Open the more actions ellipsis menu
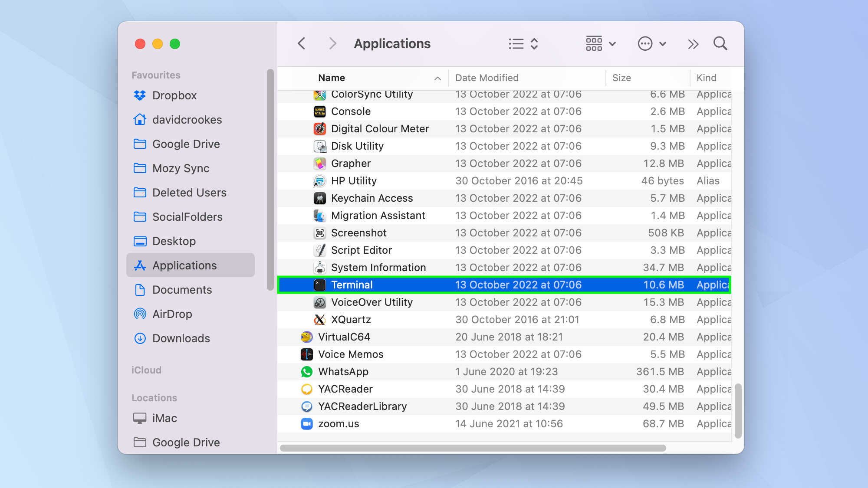 click(651, 43)
